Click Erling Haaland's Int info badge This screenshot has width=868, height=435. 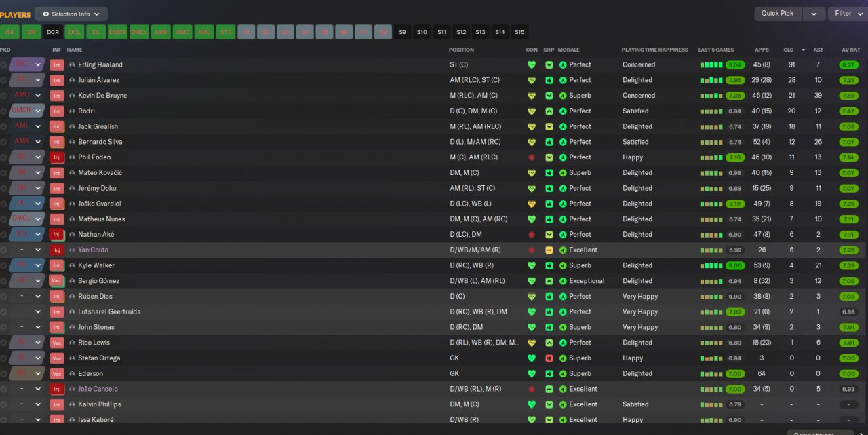point(57,65)
